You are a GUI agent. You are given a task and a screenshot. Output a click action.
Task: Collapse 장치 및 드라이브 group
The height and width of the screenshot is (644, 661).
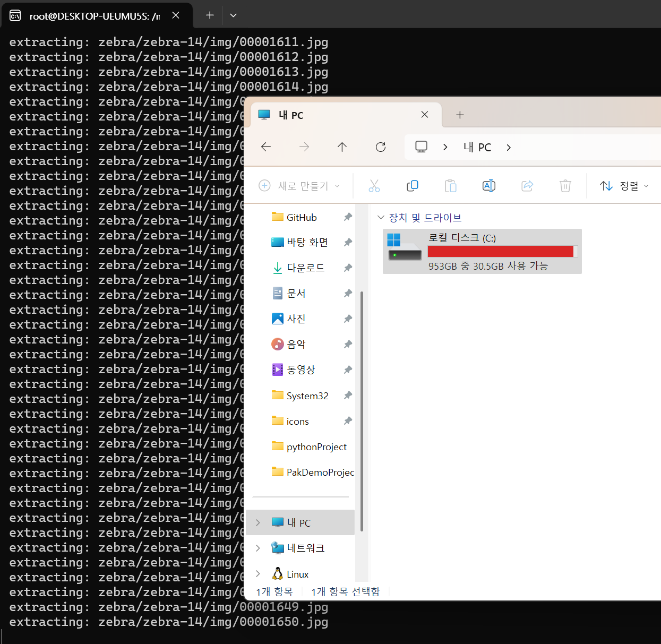381,217
